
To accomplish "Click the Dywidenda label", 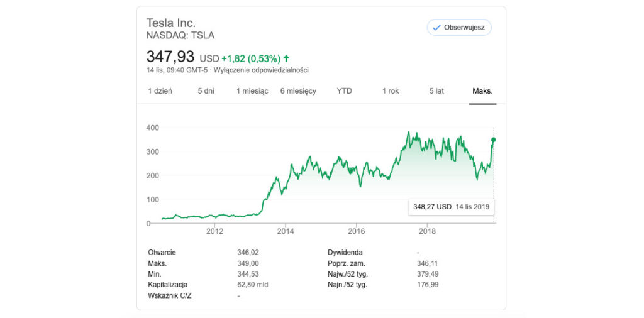I will point(345,253).
